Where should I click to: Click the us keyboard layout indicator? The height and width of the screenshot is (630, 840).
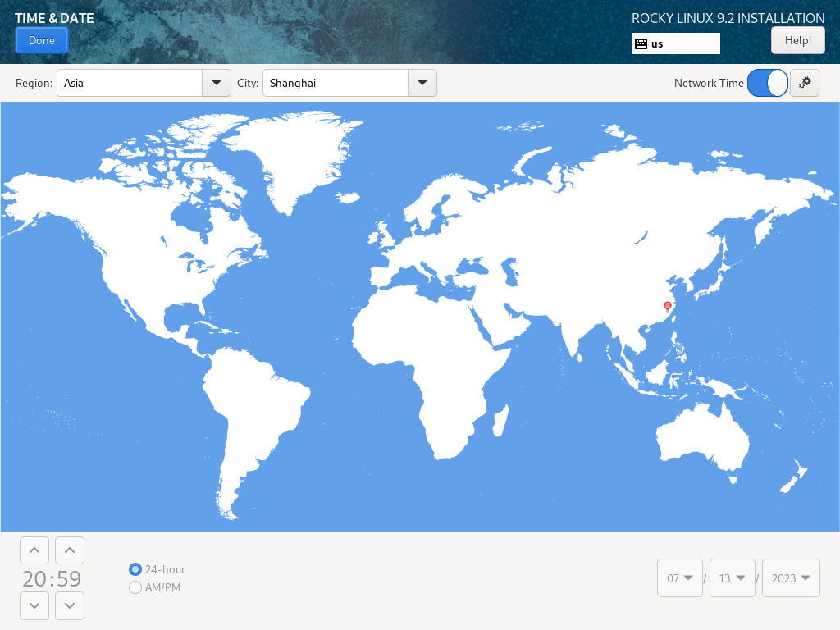[676, 44]
